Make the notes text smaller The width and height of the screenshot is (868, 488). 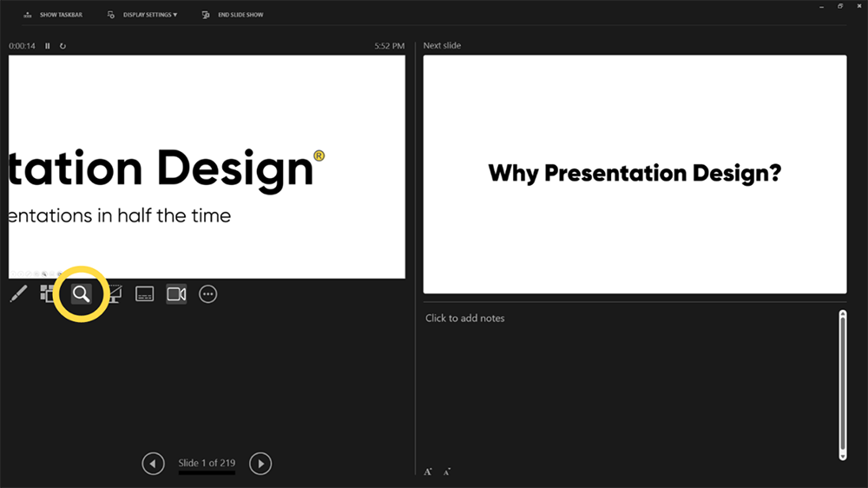click(x=447, y=472)
